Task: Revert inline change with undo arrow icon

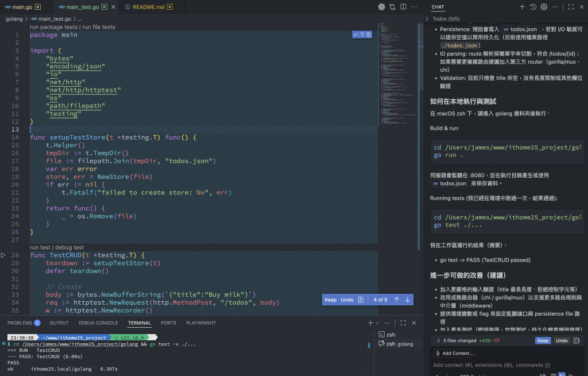Action: click(362, 34)
